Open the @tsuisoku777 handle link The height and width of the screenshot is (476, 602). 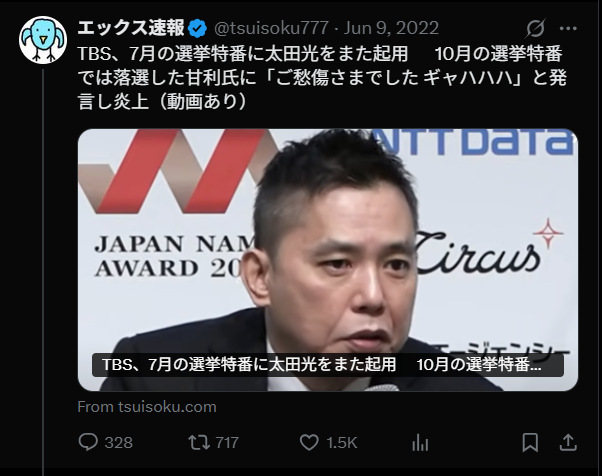tap(271, 28)
